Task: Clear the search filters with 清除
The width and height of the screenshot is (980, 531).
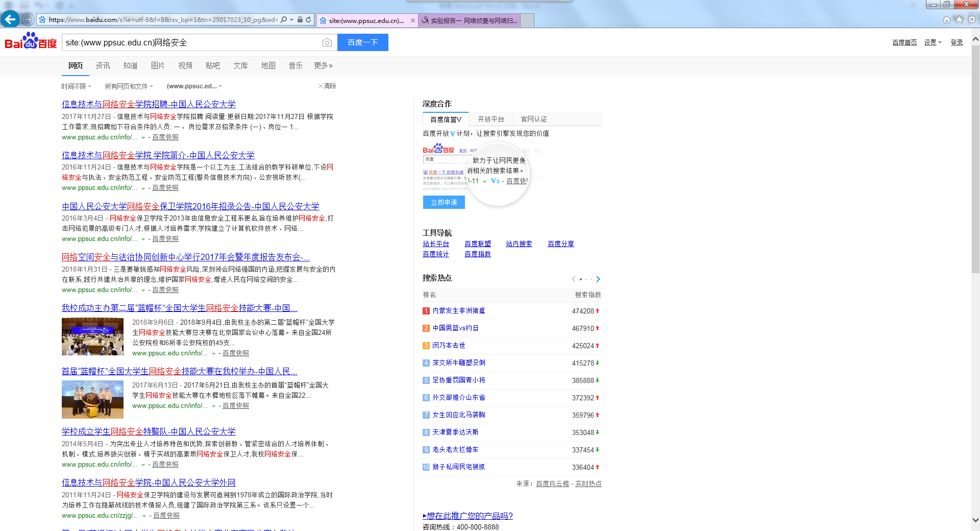Action: [x=327, y=86]
